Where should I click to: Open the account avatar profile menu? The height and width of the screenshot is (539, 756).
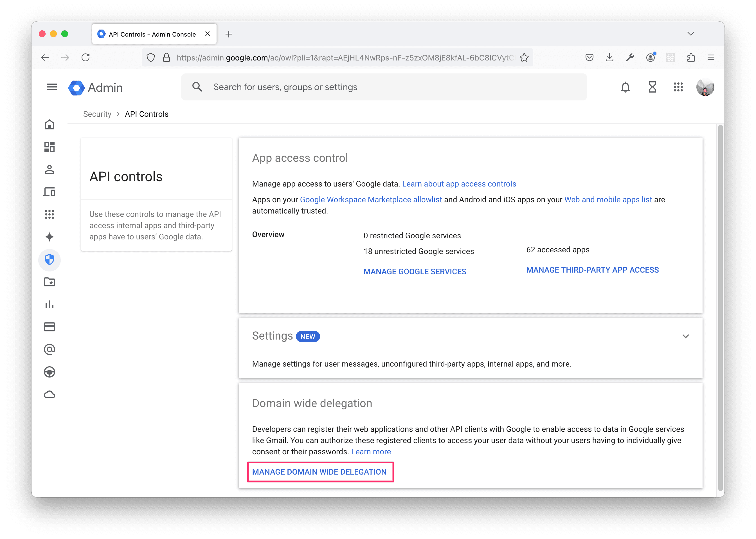(x=706, y=87)
